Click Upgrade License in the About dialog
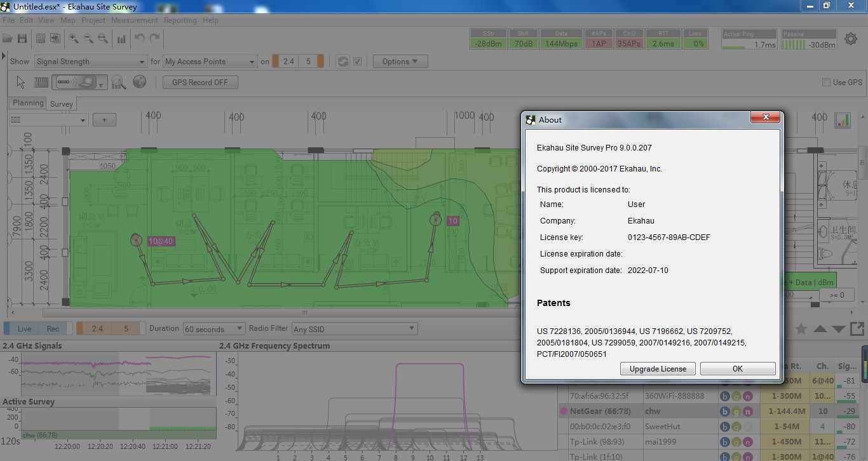868x461 pixels. click(x=658, y=369)
